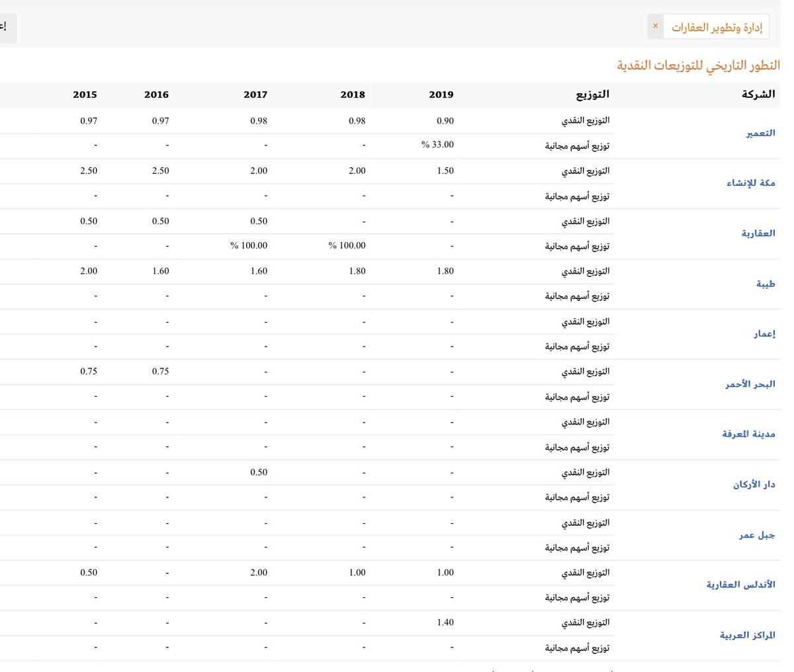This screenshot has width=794, height=672.
Task: Open the إعمار company link
Action: 764,334
